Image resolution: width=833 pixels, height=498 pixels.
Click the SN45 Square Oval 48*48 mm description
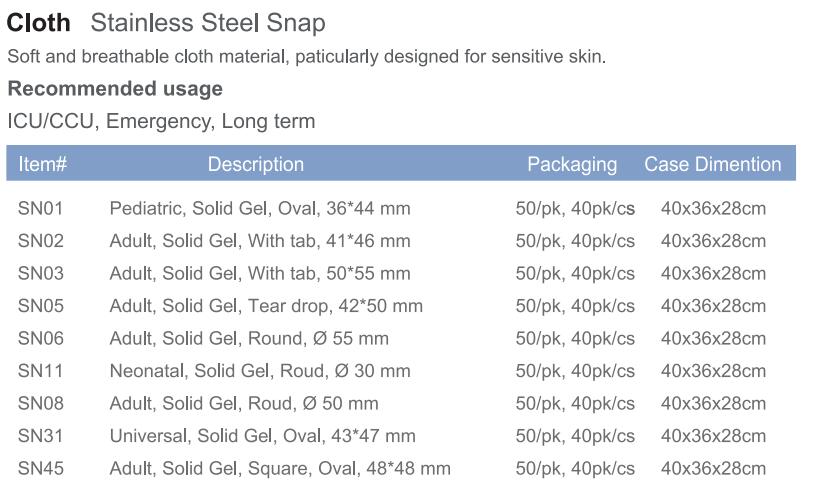[280, 469]
